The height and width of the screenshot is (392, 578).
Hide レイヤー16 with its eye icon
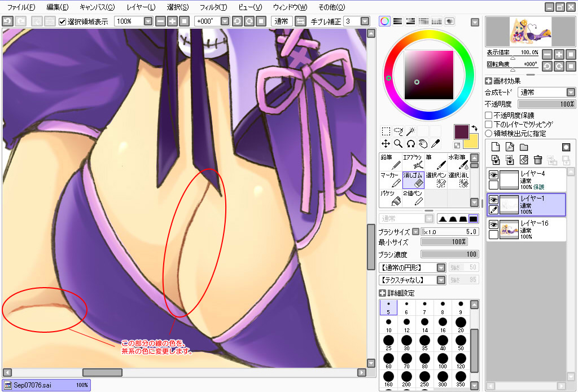493,224
